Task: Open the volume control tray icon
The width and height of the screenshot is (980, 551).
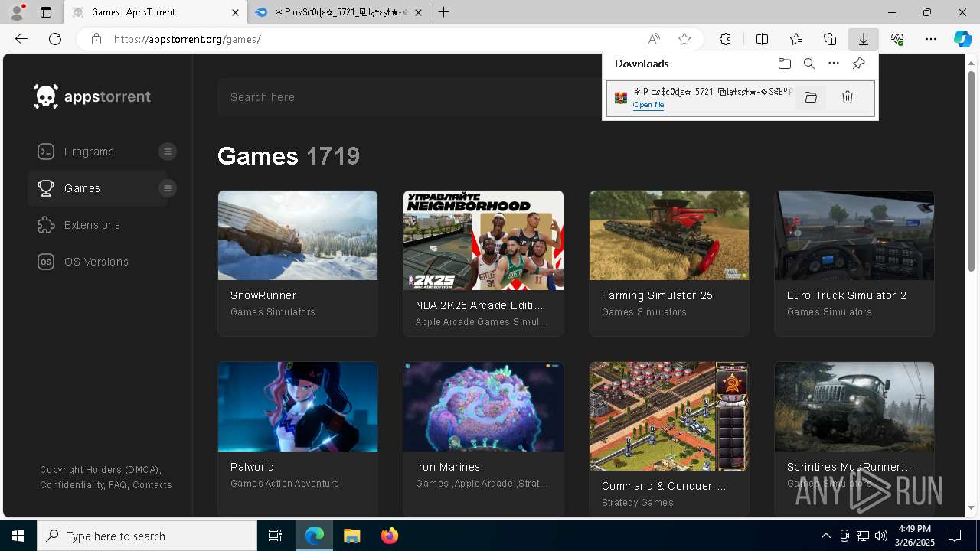Action: point(881,536)
